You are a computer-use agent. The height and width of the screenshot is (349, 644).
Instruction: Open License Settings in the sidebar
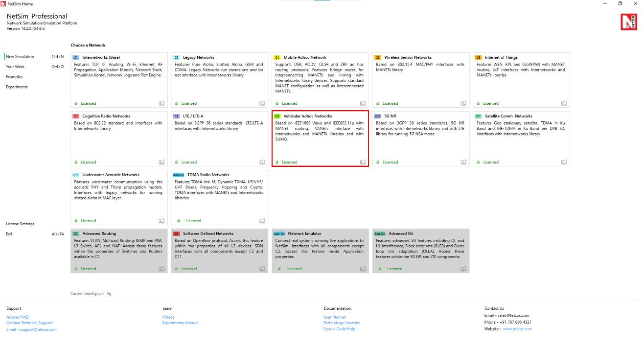(x=20, y=224)
